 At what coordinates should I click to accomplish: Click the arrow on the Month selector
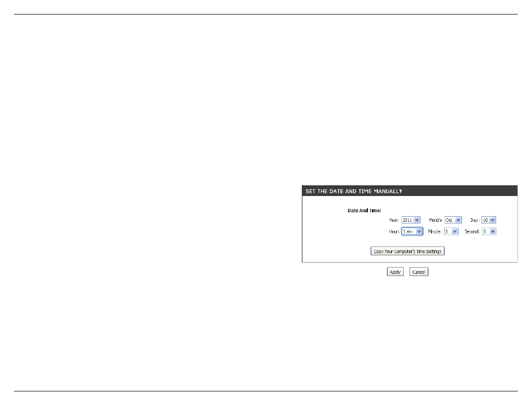(x=459, y=220)
